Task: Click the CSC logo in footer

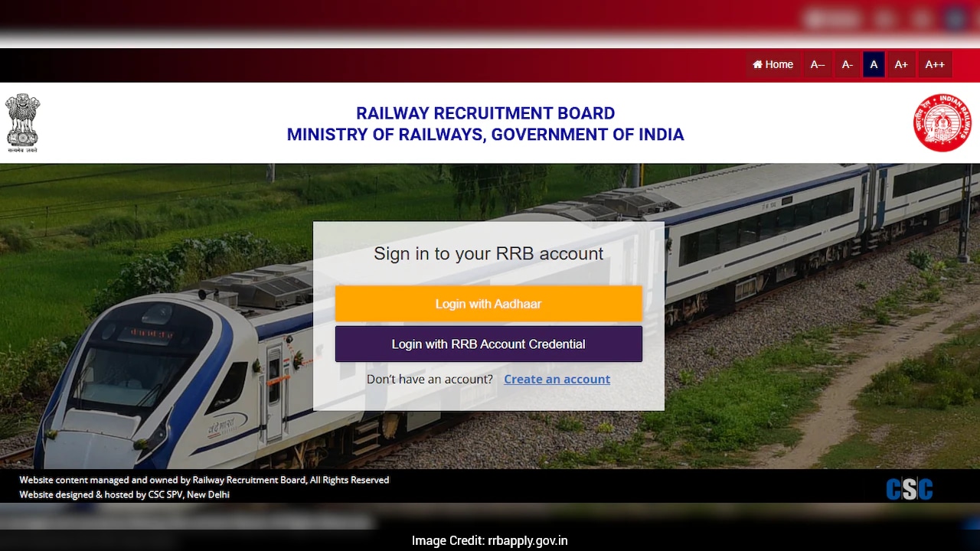Action: [910, 488]
